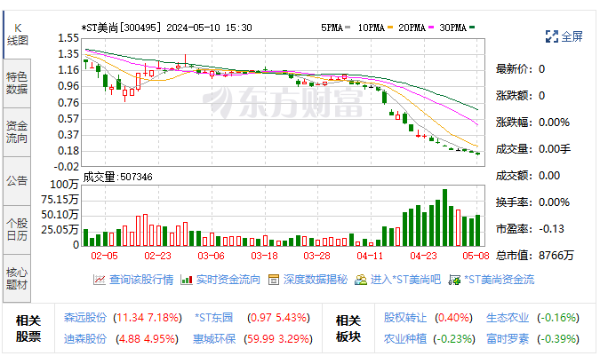Open related sector 股权转让
Viewport: 600px width, 364px height.
[x=404, y=318]
